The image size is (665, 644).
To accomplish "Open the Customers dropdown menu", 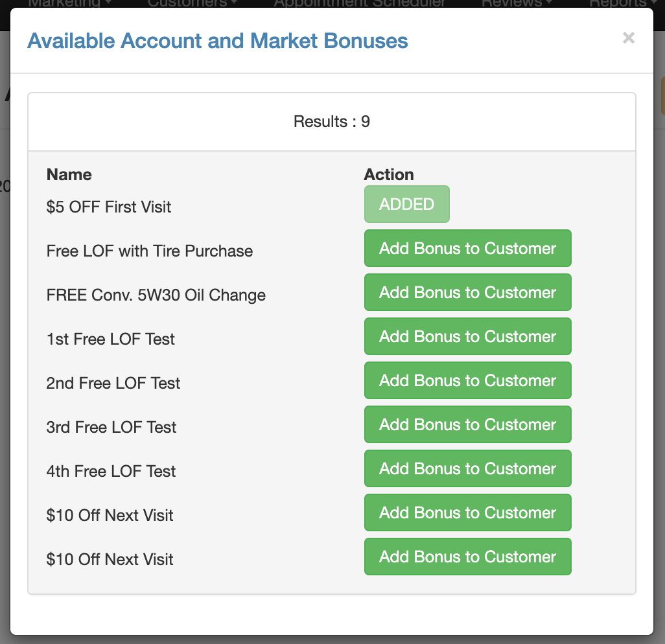I will (x=192, y=3).
